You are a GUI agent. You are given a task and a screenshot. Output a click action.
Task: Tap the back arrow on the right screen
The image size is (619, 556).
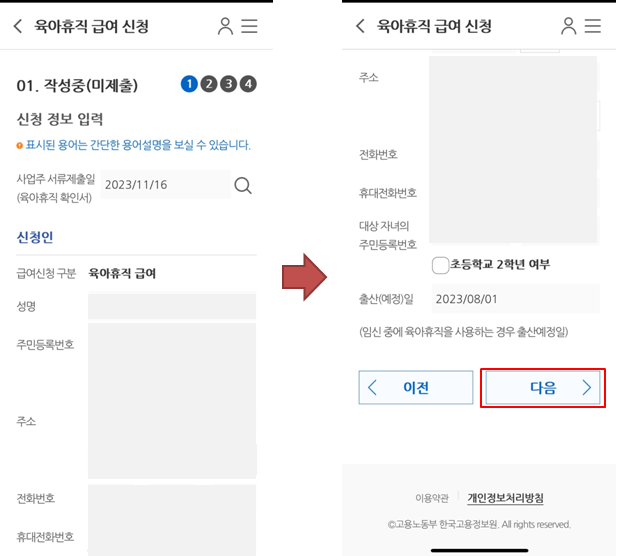click(360, 26)
